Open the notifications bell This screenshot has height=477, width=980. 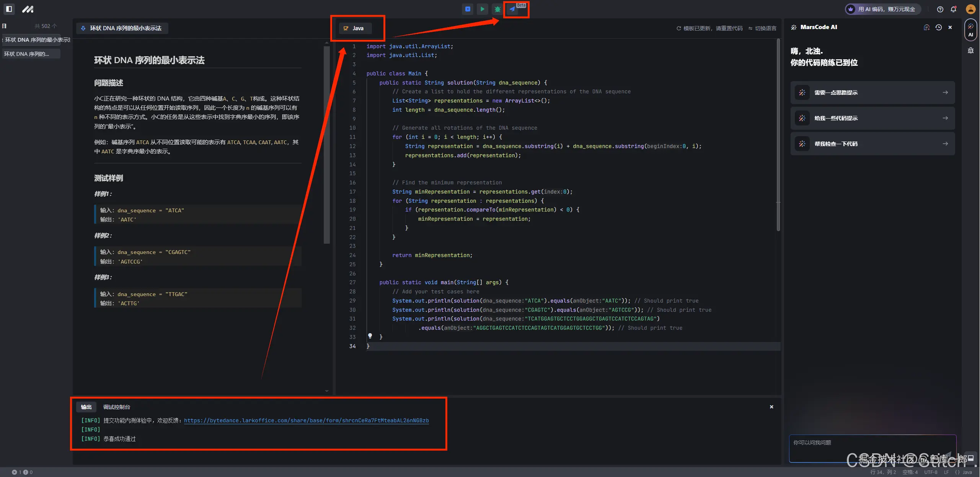[x=953, y=9]
